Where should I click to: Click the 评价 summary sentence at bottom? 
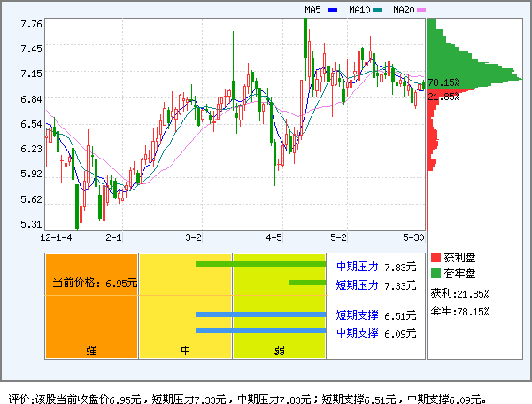[248, 399]
